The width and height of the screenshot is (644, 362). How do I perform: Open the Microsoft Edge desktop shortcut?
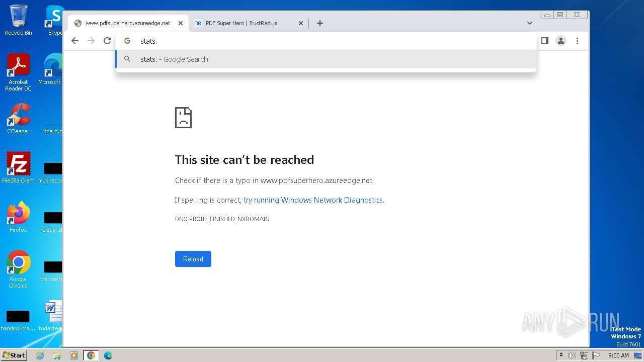[x=50, y=69]
